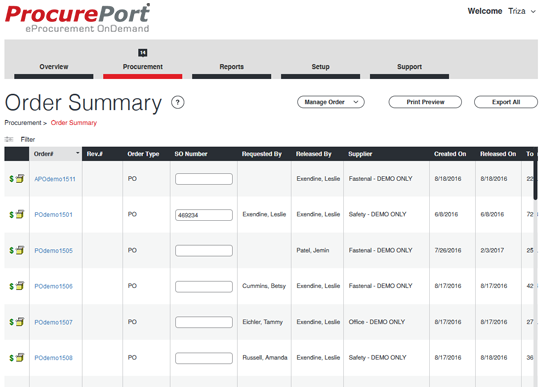Sort by the Rev.# column header

(x=95, y=154)
